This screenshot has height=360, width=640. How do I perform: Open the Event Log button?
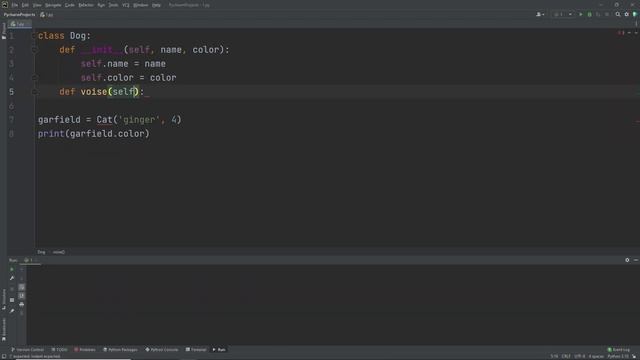click(x=618, y=350)
